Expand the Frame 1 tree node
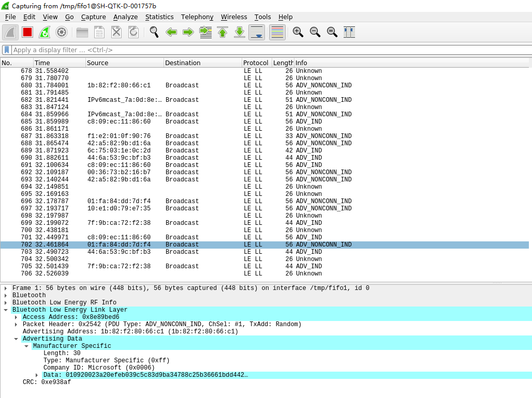Screen dimensions: 532x398 pos(6,288)
